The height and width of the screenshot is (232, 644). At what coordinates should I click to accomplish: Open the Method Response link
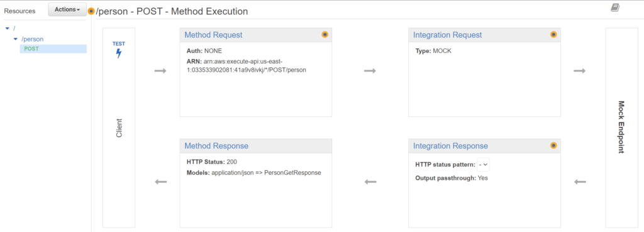point(216,146)
